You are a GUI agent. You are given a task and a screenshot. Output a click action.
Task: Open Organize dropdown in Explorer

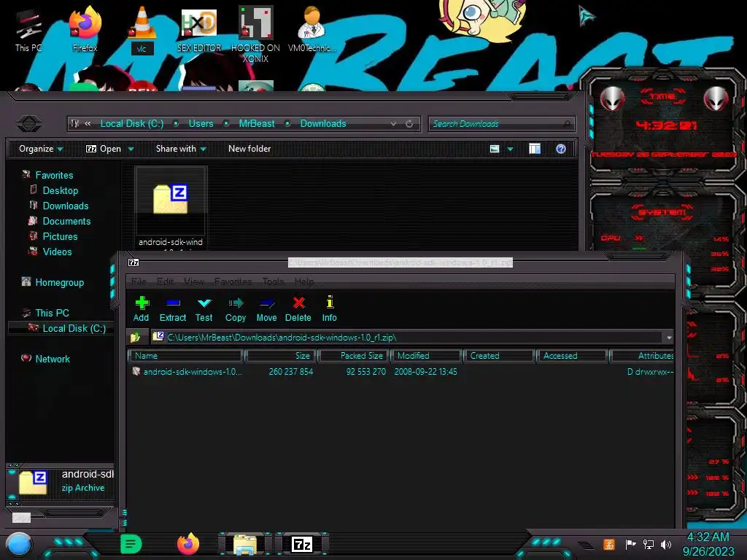tap(41, 149)
